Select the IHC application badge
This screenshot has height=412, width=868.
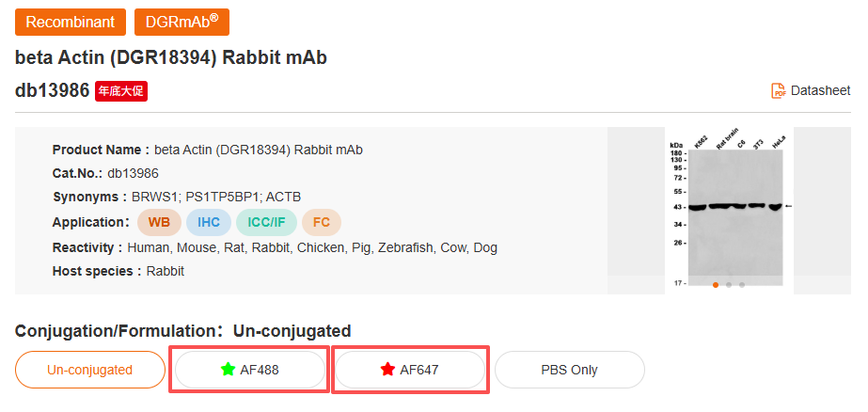(208, 222)
